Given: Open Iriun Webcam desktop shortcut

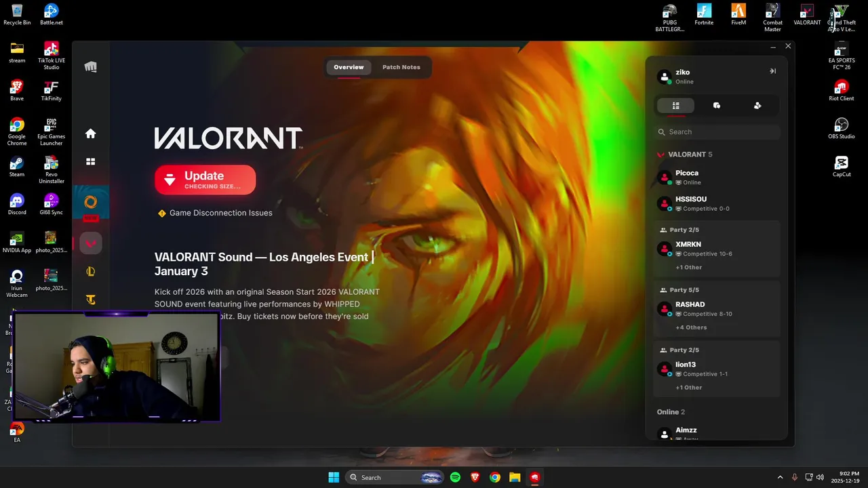Looking at the screenshot, I should [17, 283].
